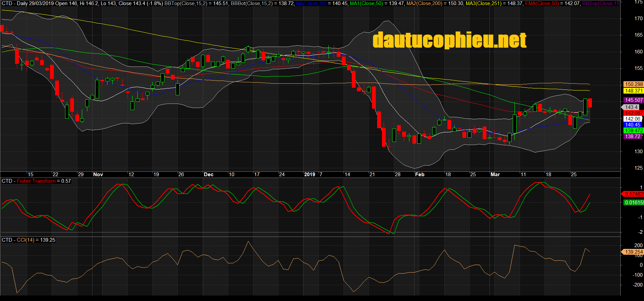Click the red 142.067 price tag
The image size is (644, 301).
tap(634, 113)
